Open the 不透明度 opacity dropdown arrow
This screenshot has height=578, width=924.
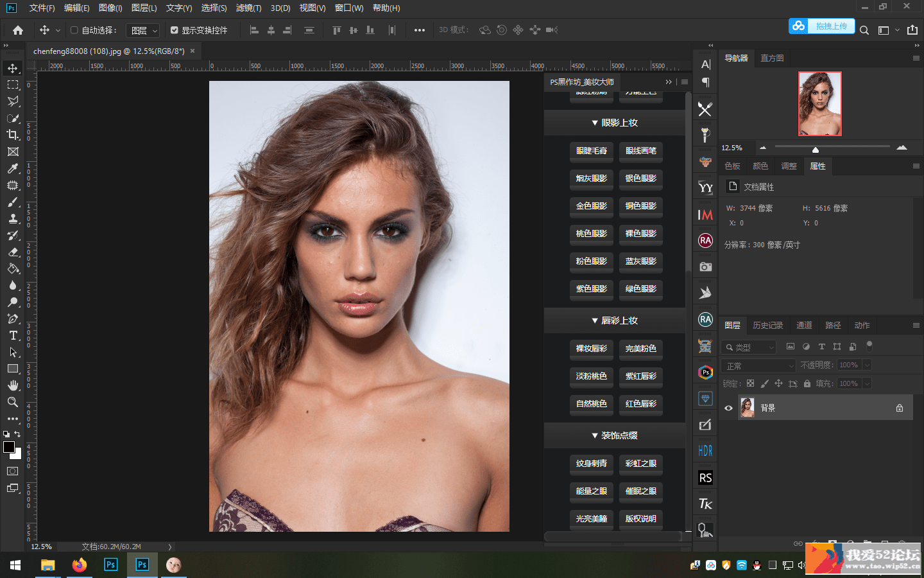click(867, 365)
